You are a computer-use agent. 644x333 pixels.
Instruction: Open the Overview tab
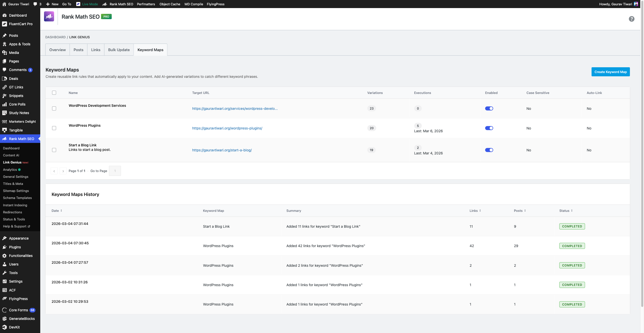click(x=57, y=50)
